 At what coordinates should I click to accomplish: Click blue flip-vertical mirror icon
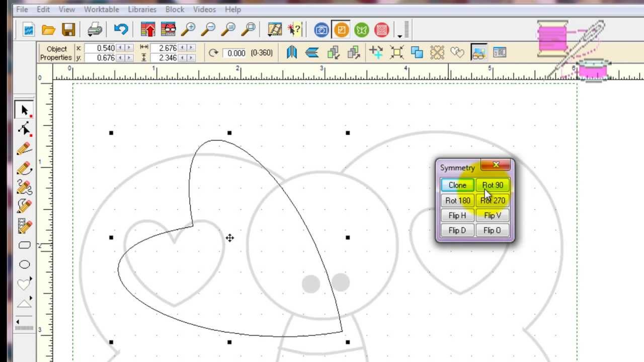tap(312, 52)
